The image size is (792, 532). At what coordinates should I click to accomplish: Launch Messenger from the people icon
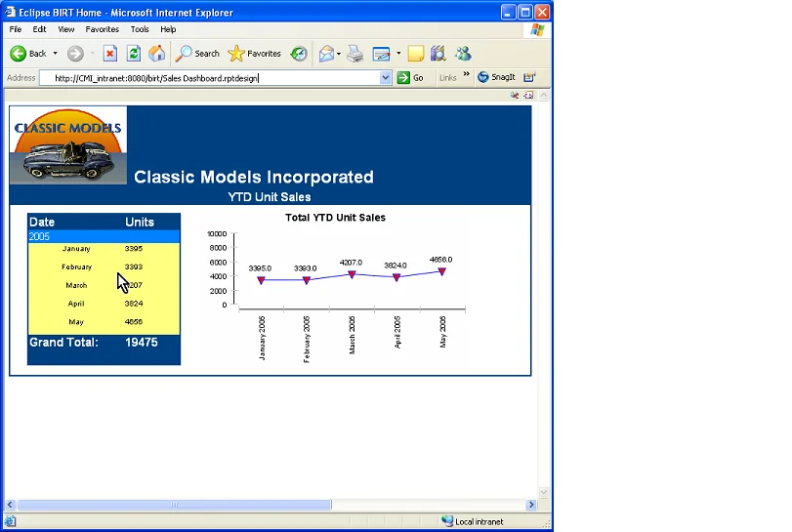463,53
